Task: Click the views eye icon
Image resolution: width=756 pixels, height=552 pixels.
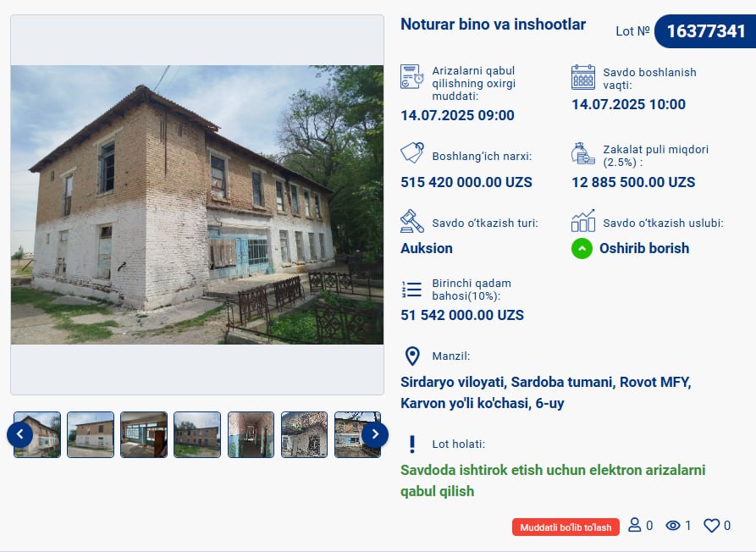Action: 673,526
